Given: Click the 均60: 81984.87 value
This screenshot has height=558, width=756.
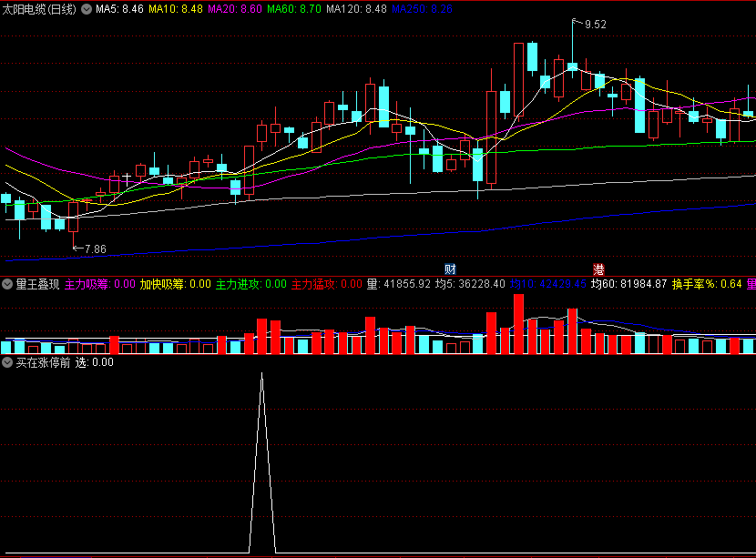Looking at the screenshot, I should click(x=629, y=284).
